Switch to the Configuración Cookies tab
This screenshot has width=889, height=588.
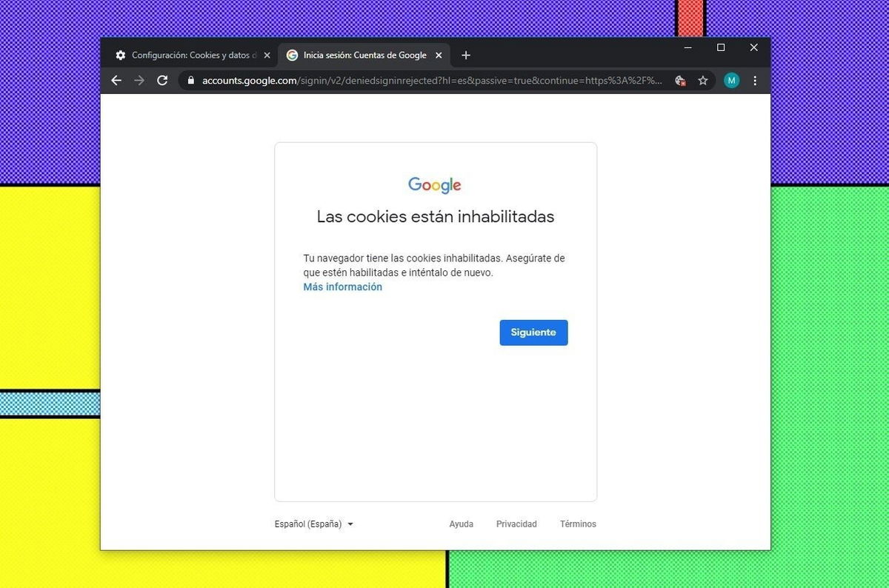point(189,55)
